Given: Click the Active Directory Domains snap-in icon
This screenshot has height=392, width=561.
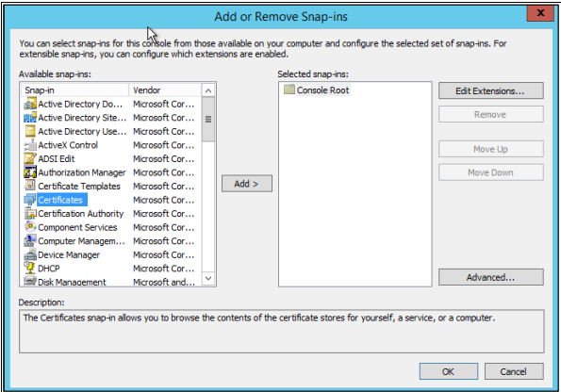Looking at the screenshot, I should click(30, 104).
